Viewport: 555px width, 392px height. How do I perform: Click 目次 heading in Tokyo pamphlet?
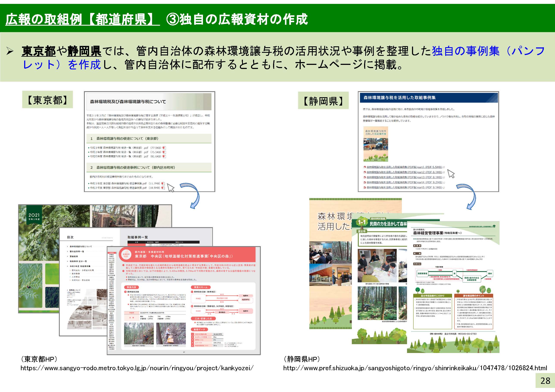pos(70,237)
